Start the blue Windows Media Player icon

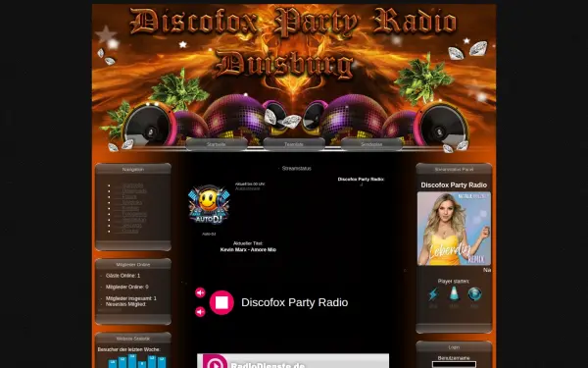(474, 294)
